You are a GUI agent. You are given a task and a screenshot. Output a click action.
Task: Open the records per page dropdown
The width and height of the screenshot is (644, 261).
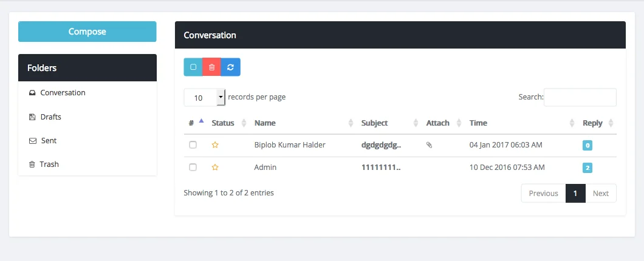tap(205, 98)
